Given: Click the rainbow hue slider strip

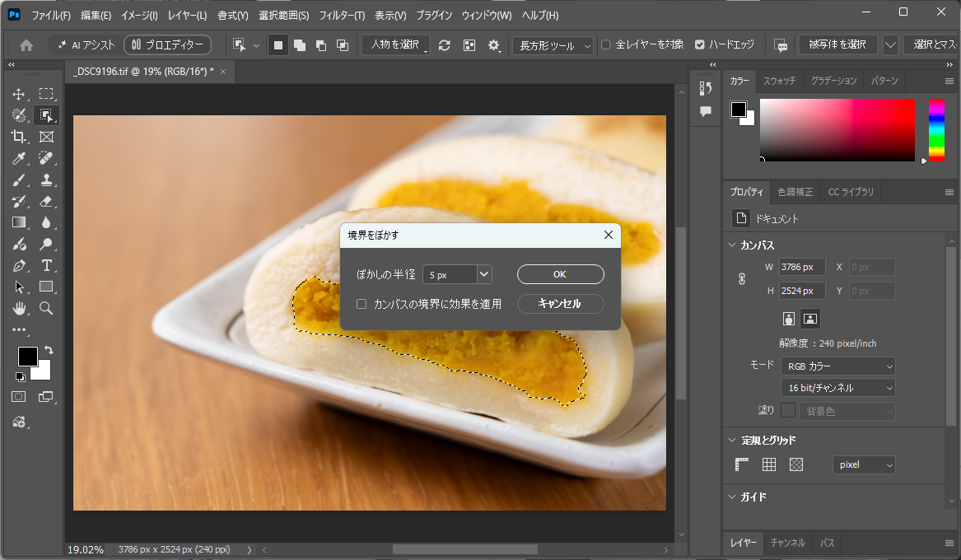Looking at the screenshot, I should 935,130.
